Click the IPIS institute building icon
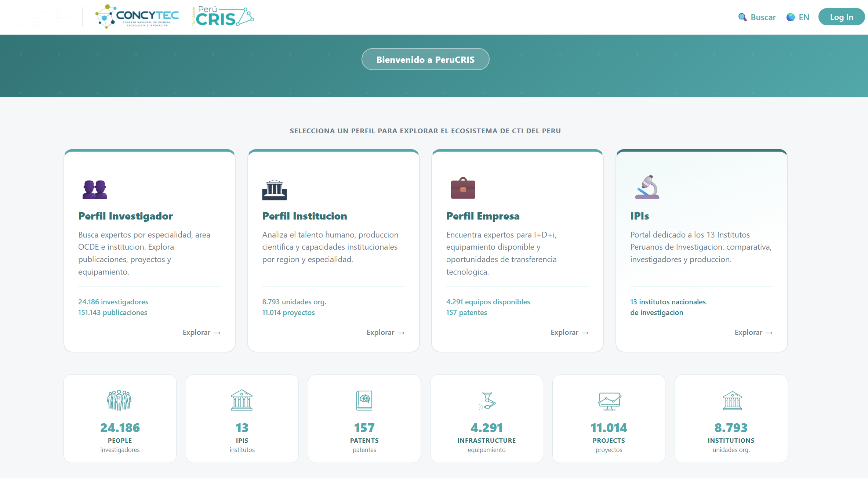Screen dimensions: 868x478 tap(242, 400)
